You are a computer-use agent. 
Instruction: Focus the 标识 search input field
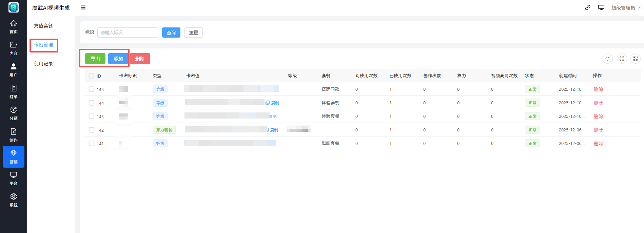(128, 33)
